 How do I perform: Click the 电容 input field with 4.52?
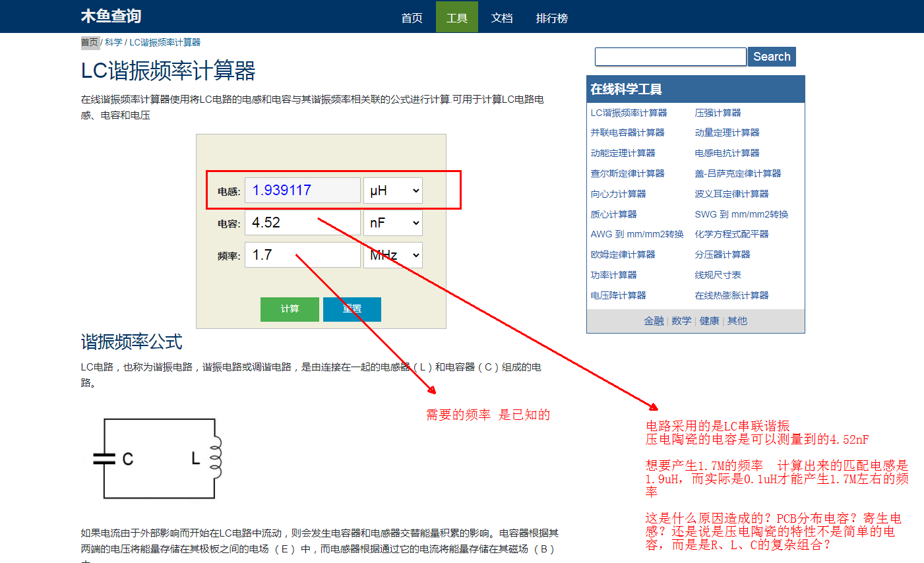click(x=303, y=223)
